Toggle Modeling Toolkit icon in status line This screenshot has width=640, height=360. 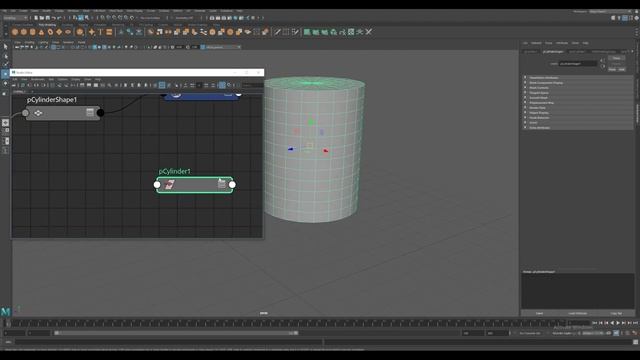[x=613, y=18]
